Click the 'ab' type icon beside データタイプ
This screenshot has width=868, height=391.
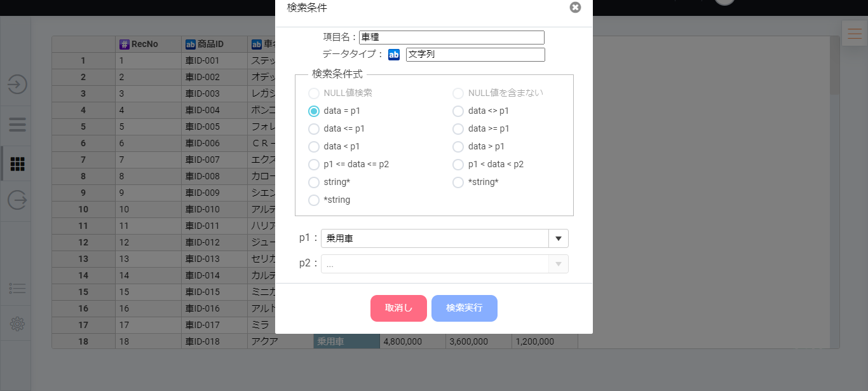(393, 55)
